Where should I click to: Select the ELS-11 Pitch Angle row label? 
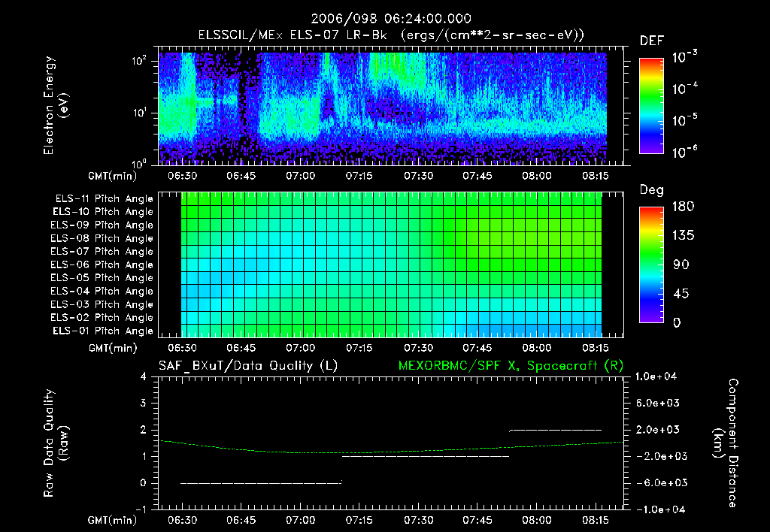[104, 199]
